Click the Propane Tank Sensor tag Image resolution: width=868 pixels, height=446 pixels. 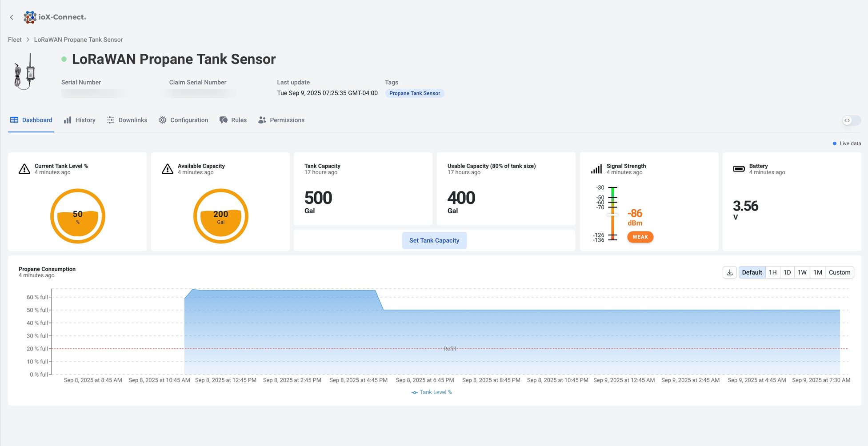(x=414, y=93)
